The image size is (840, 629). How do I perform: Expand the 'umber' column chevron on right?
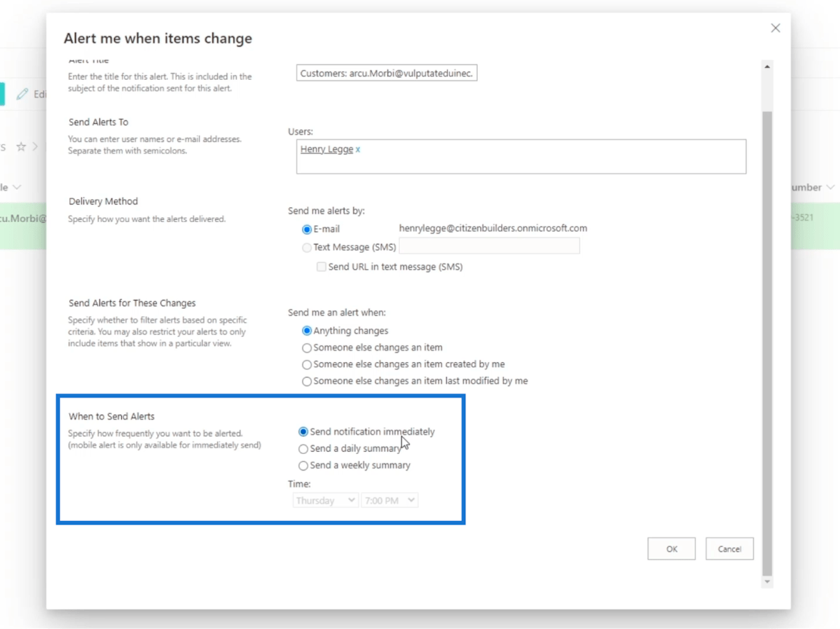830,188
